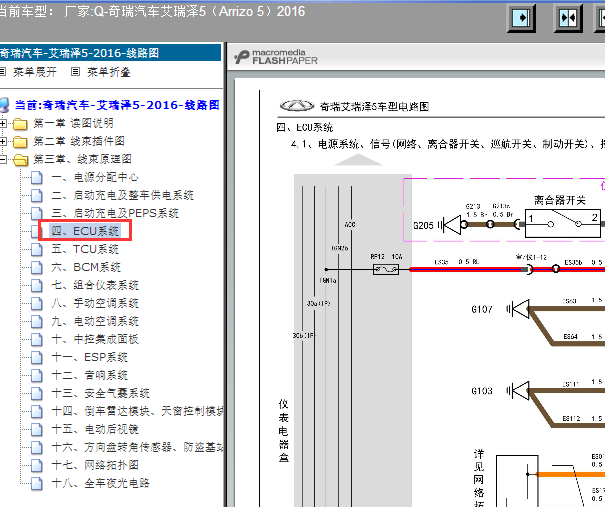Image resolution: width=605 pixels, height=507 pixels.
Task: Click the folder icon of 第二章 线束插件图
Action: point(20,142)
